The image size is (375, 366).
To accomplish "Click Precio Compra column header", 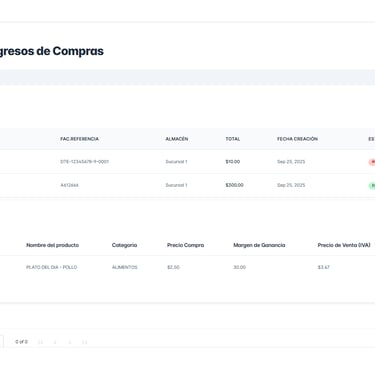I will click(x=185, y=245).
